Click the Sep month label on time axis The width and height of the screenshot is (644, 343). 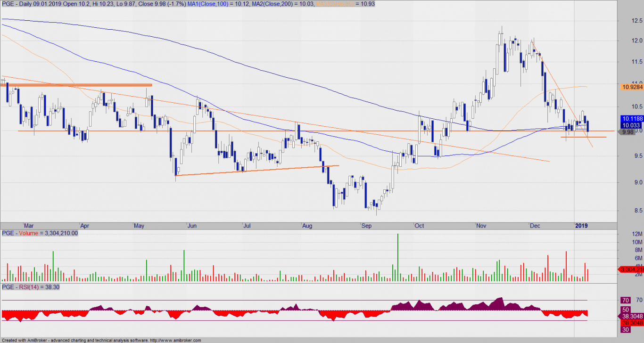click(366, 226)
